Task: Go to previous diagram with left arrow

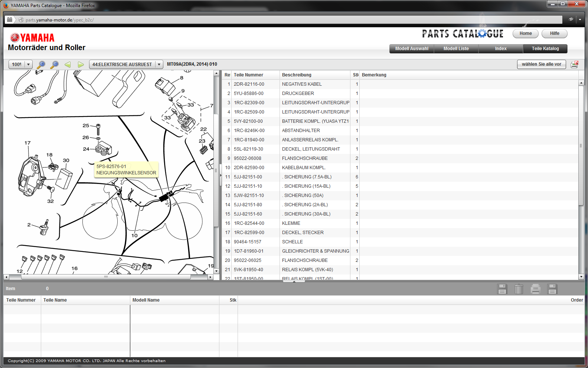Action: click(x=68, y=65)
